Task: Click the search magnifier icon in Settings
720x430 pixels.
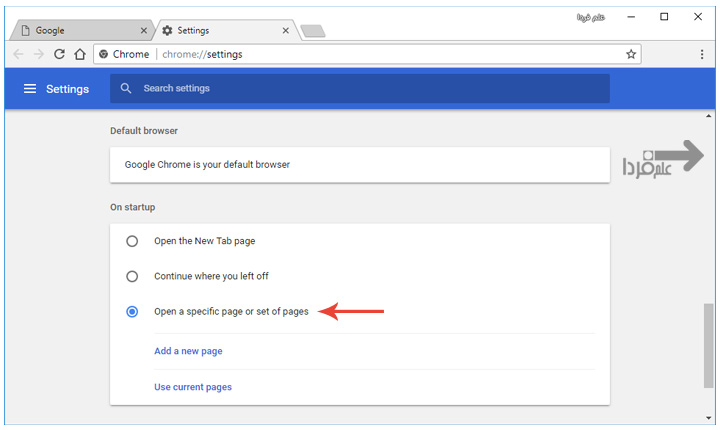Action: pyautogui.click(x=126, y=89)
